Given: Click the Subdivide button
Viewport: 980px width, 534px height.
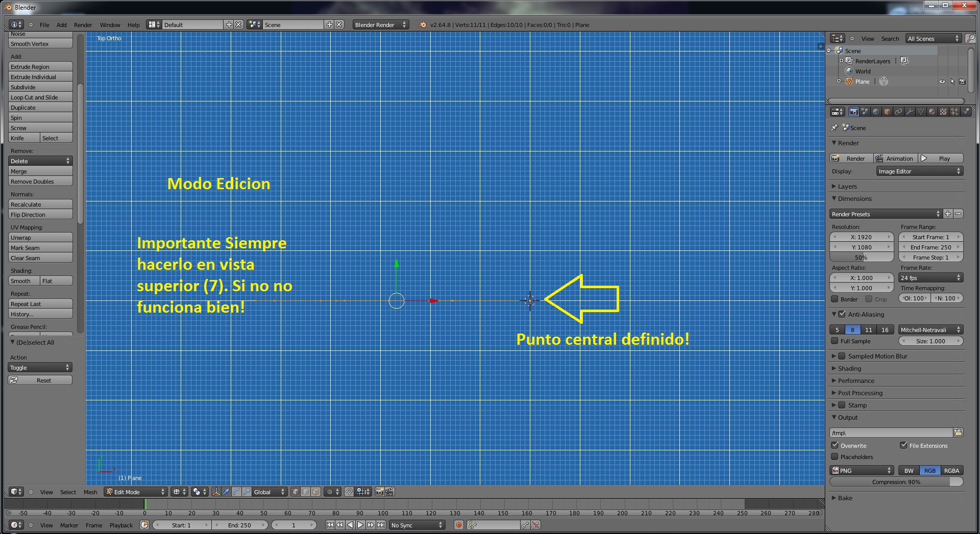Looking at the screenshot, I should pos(40,87).
